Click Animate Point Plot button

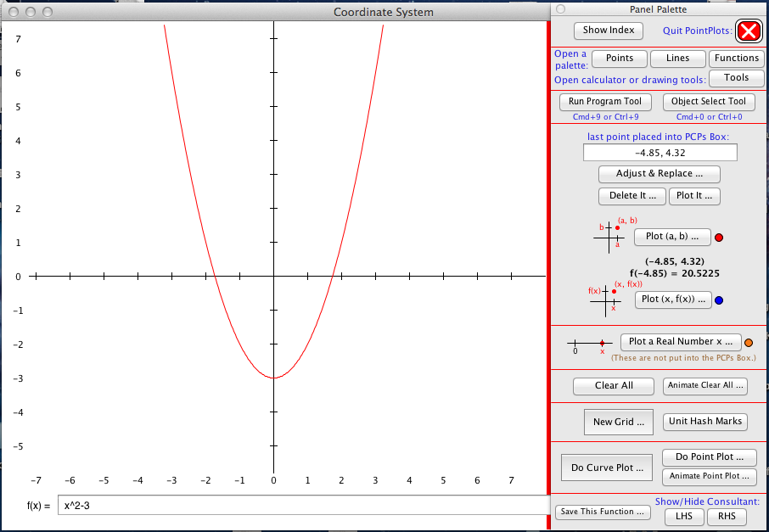(x=710, y=476)
